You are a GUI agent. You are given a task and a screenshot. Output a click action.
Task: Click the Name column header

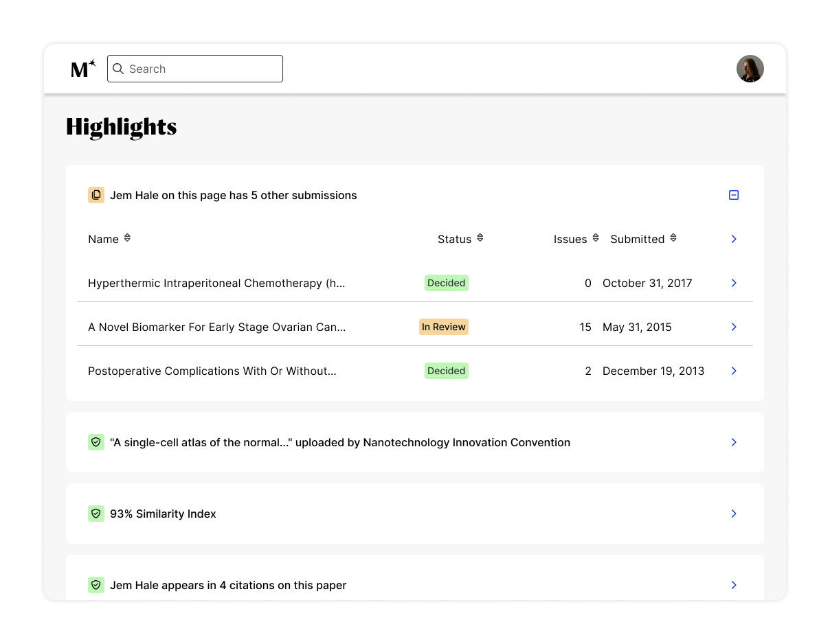pyautogui.click(x=104, y=239)
